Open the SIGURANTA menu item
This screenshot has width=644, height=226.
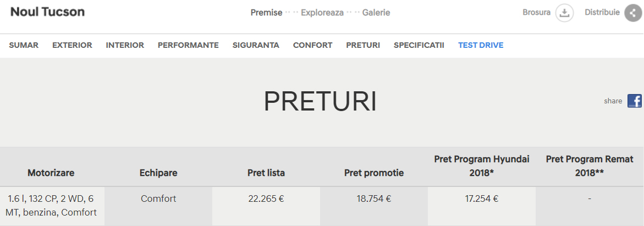(256, 45)
